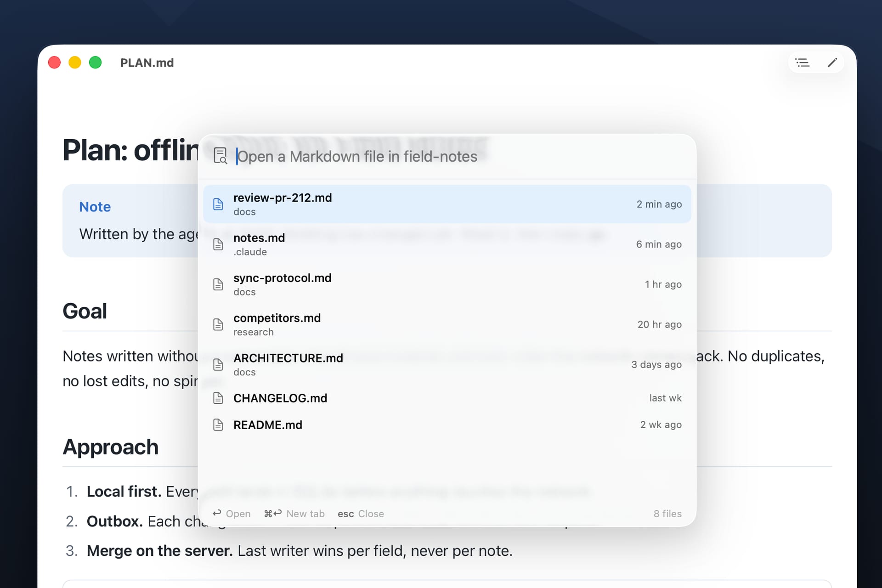Open review-pr-212.md from the list
The image size is (882, 588).
pos(447,204)
